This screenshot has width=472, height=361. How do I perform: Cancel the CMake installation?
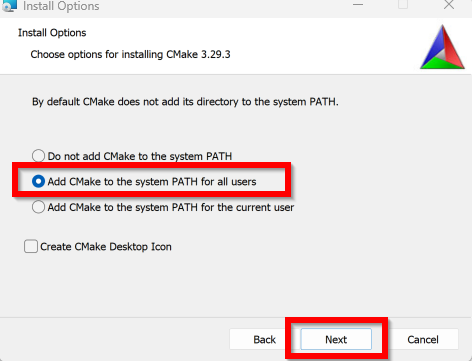423,339
